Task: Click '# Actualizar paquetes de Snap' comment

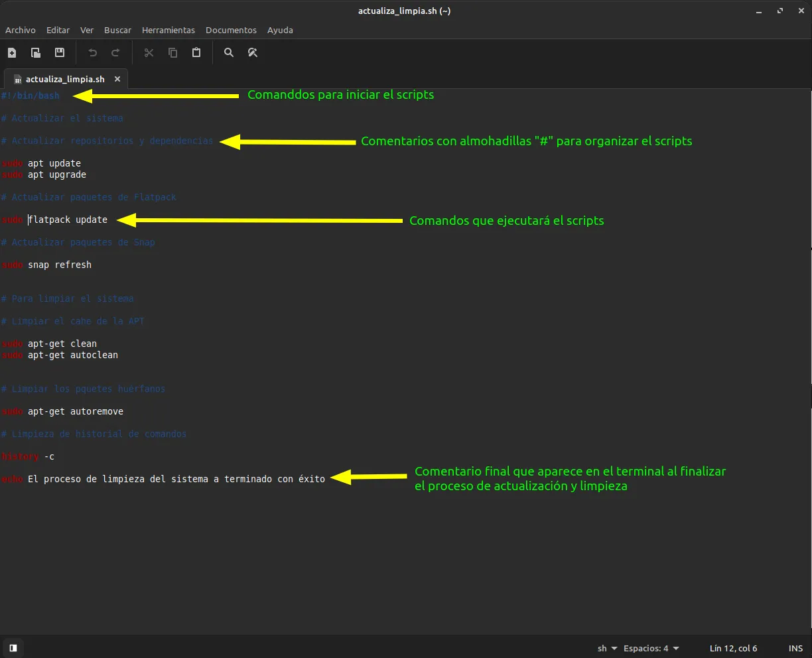Action: (78, 242)
